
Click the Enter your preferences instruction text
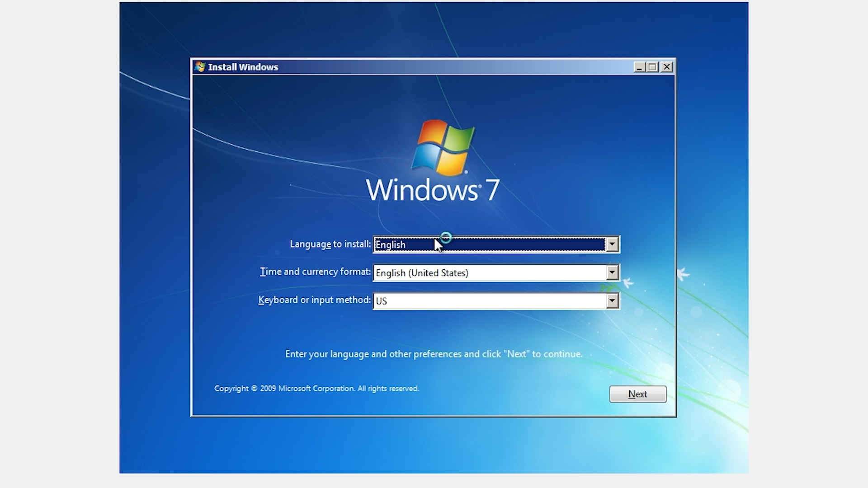[x=433, y=354]
